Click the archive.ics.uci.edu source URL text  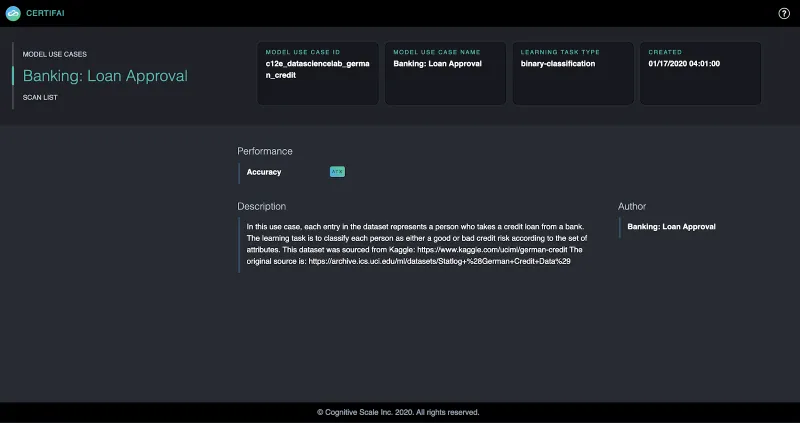coord(439,261)
